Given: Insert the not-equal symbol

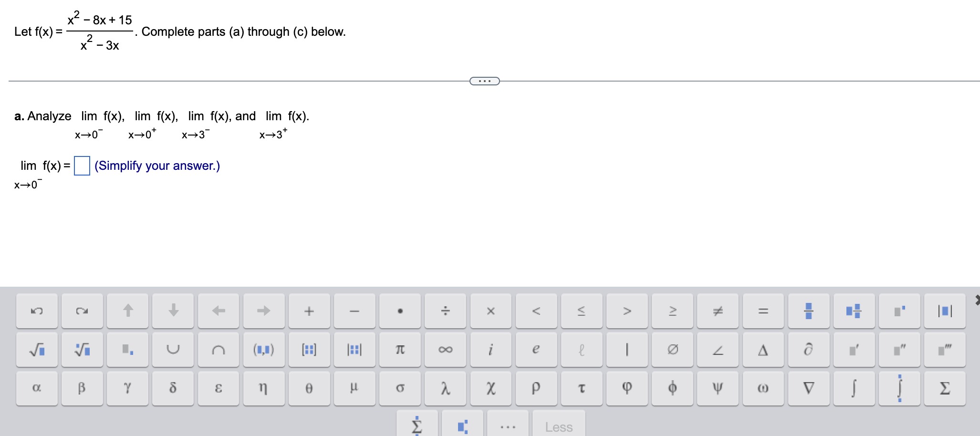Looking at the screenshot, I should [x=718, y=311].
